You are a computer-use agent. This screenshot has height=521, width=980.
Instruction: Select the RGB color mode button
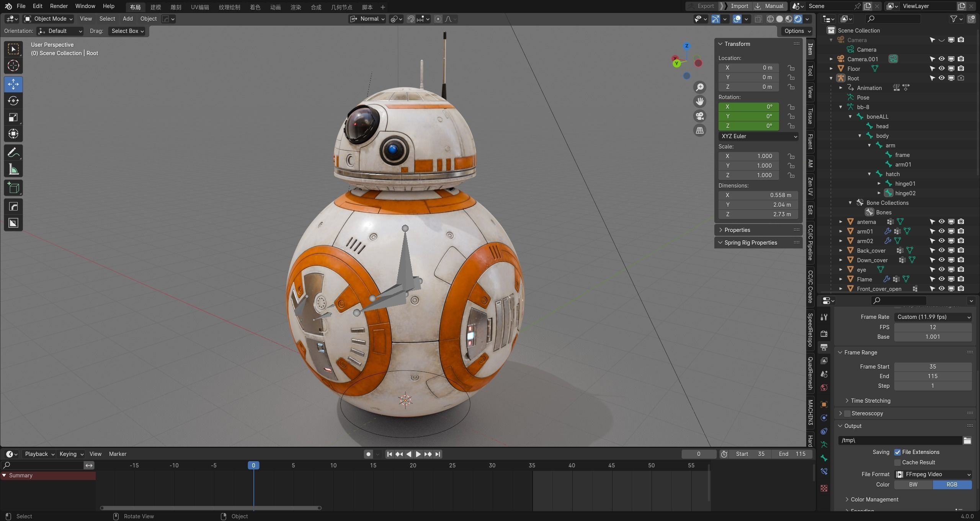(x=952, y=485)
